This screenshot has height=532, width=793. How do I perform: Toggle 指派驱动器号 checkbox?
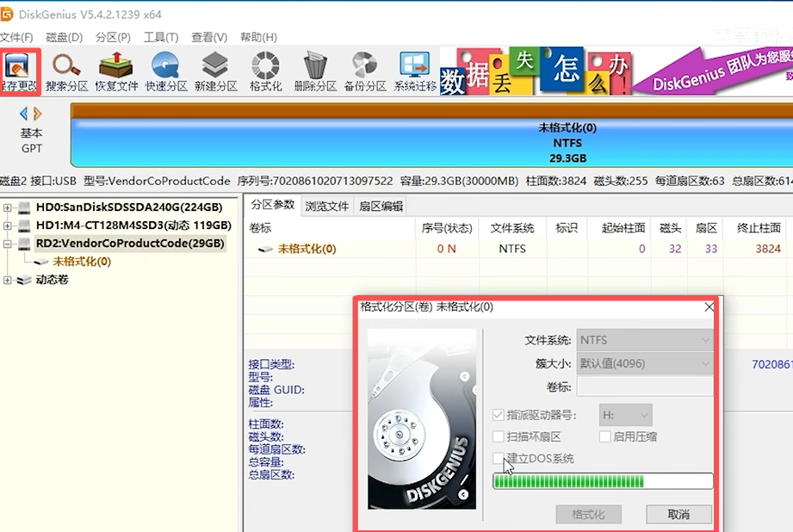(499, 415)
